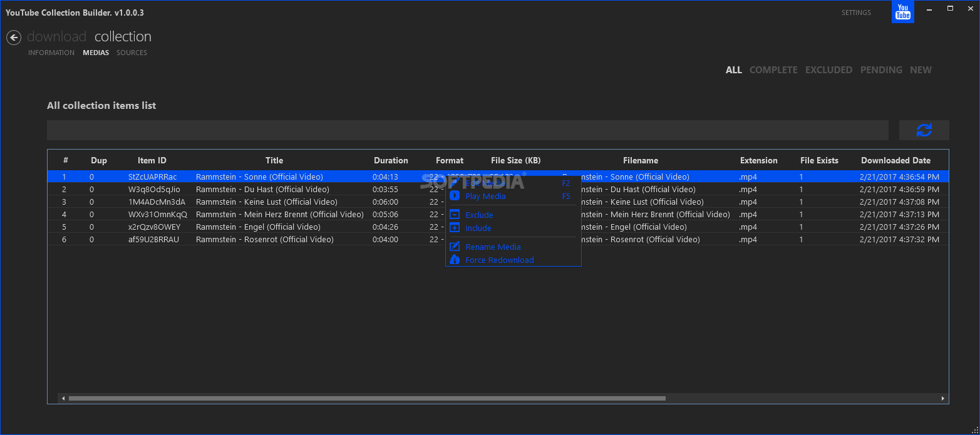Click the horizontal scrollbar right arrow
Viewport: 980px width, 435px height.
tap(943, 398)
